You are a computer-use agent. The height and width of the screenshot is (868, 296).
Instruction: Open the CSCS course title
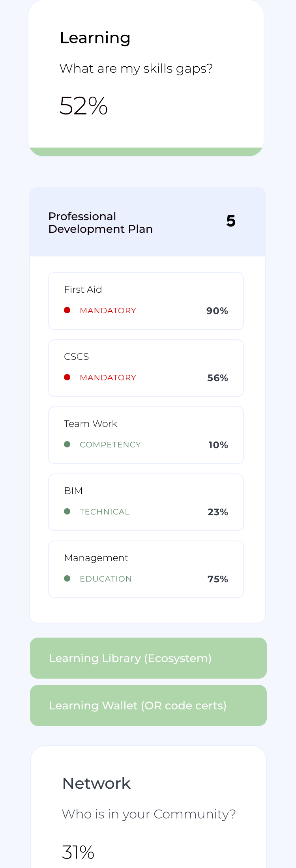76,357
